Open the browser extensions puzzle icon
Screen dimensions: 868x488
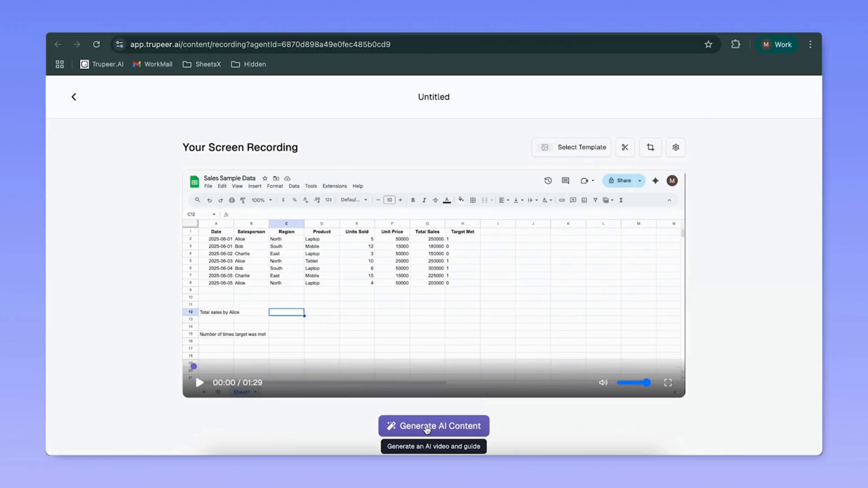pyautogui.click(x=736, y=44)
